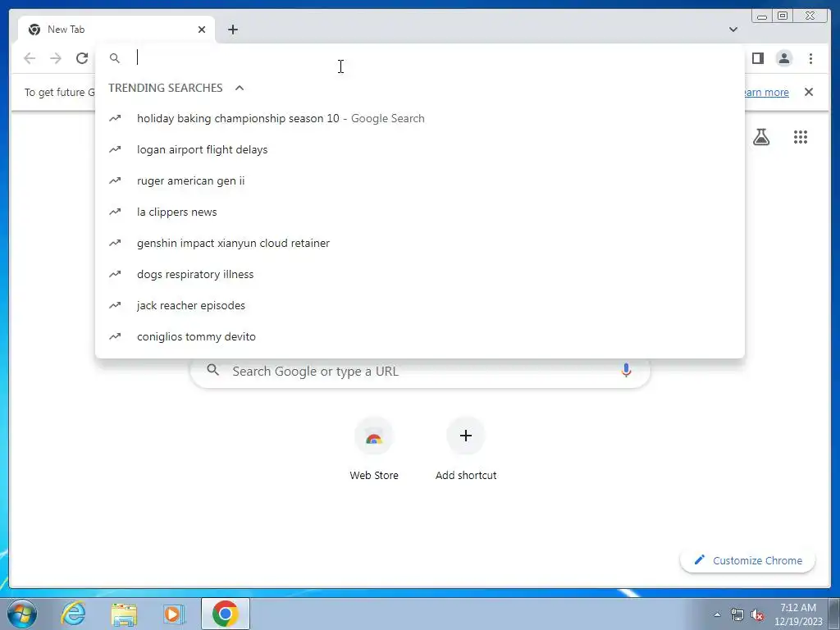Open the Search Labs flask icon
Image resolution: width=840 pixels, height=630 pixels.
point(761,137)
